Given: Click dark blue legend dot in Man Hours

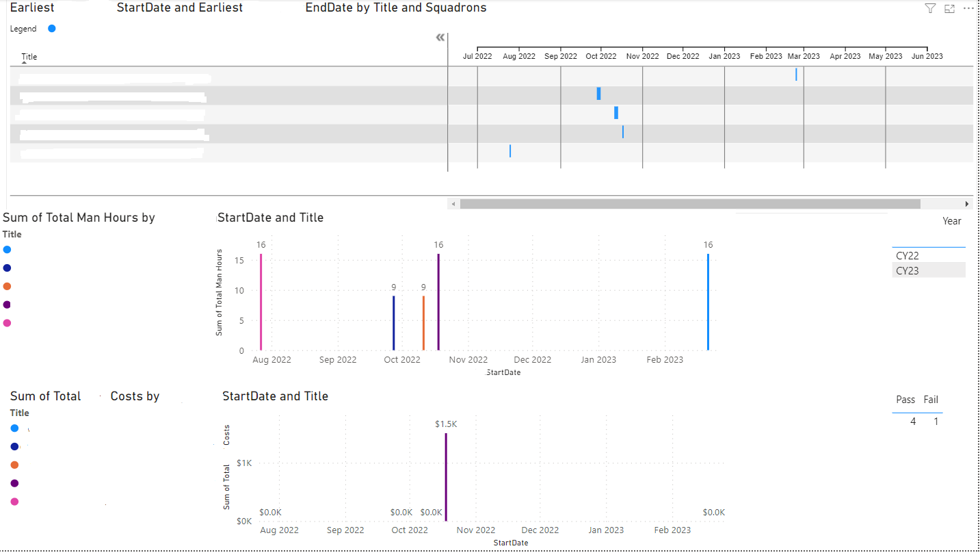Looking at the screenshot, I should click(7, 268).
